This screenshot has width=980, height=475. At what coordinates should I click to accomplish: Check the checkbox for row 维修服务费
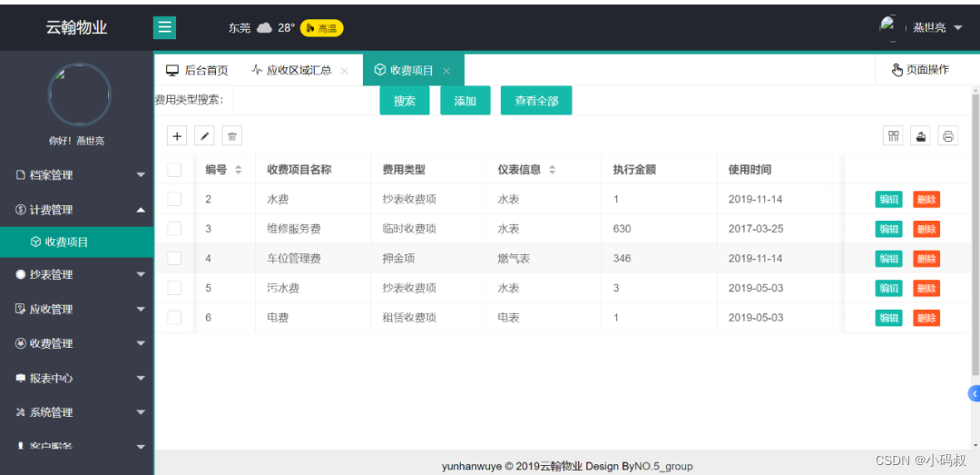(174, 229)
